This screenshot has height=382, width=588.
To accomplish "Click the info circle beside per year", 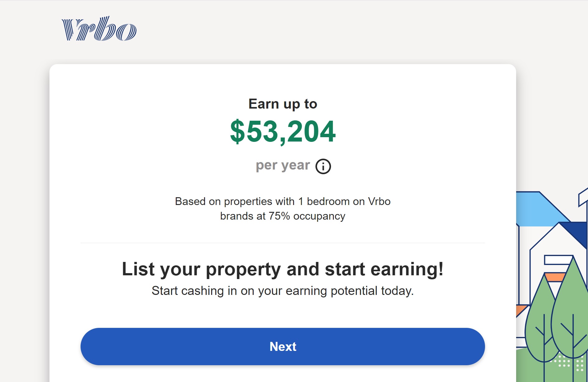I will pos(323,166).
